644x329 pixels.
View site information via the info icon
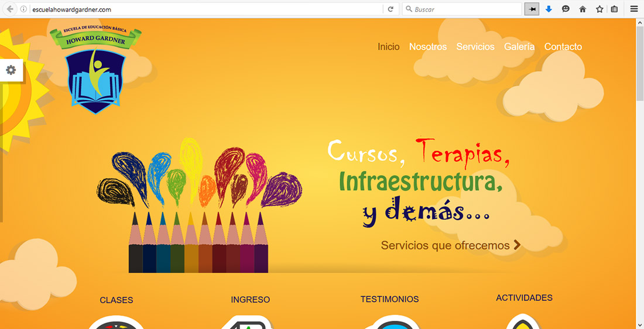pyautogui.click(x=24, y=9)
